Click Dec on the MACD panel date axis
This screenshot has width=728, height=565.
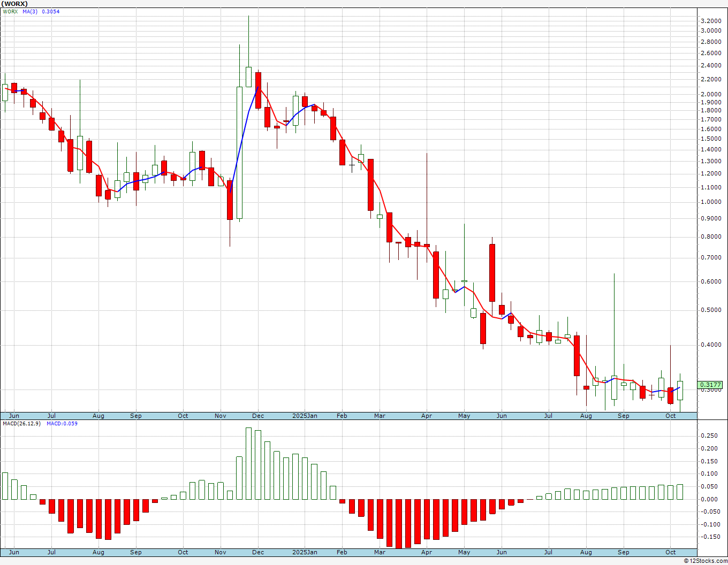[257, 552]
